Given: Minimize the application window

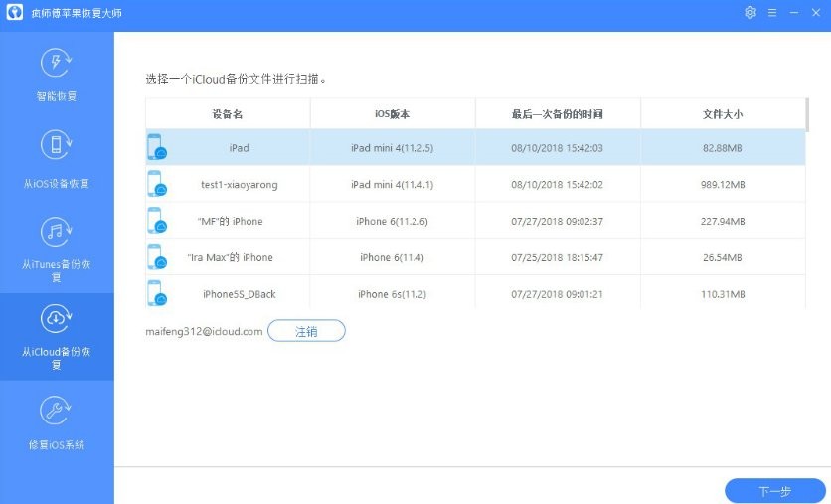Looking at the screenshot, I should [794, 13].
